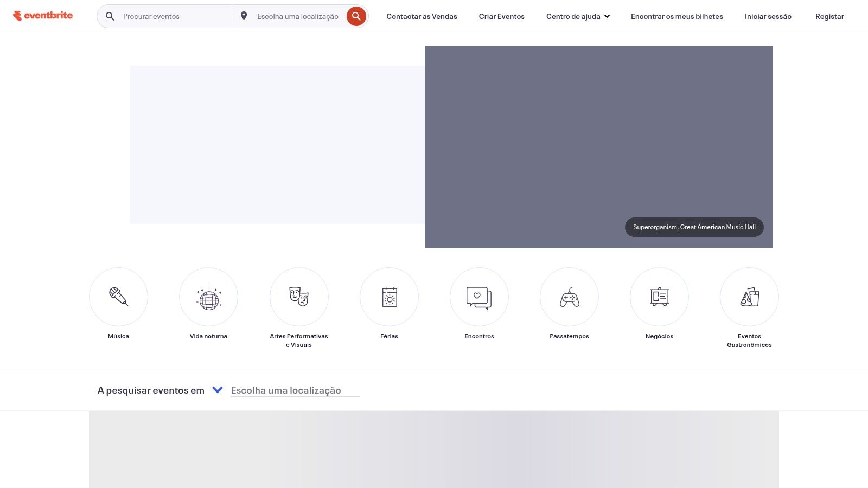The width and height of the screenshot is (868, 488).
Task: Select the Encontros category icon
Action: coord(479,297)
